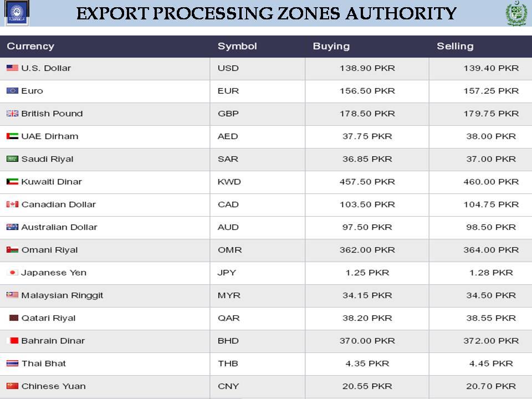This screenshot has width=532, height=399.
Task: Click the Euro flag icon
Action: [x=13, y=90]
